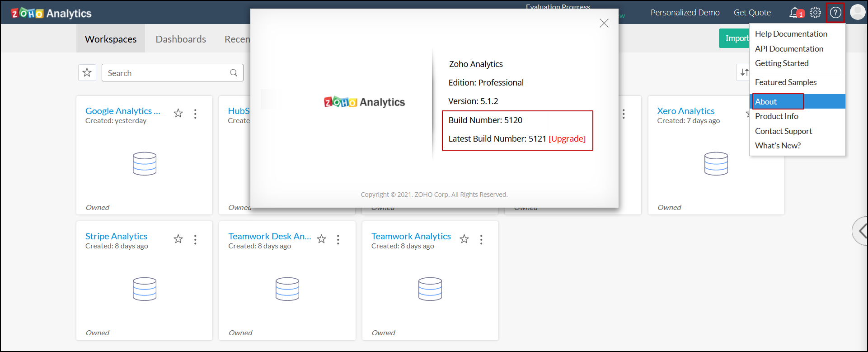868x352 pixels.
Task: Click the Zoho Analytics logo in About dialog
Action: tap(364, 102)
